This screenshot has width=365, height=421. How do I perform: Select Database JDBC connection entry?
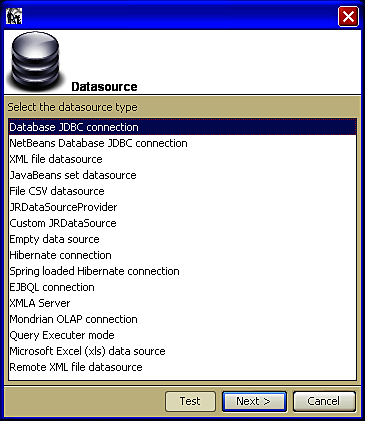[182, 127]
